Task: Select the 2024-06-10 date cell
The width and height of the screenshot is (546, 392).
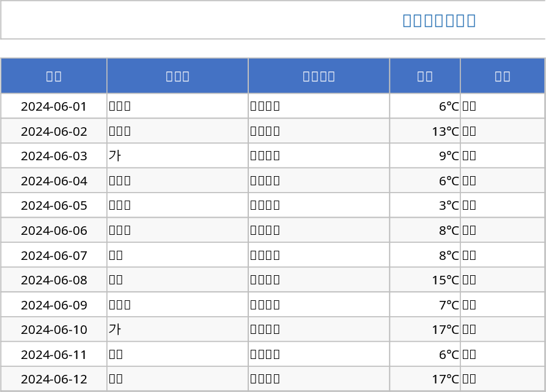Action: (x=54, y=330)
